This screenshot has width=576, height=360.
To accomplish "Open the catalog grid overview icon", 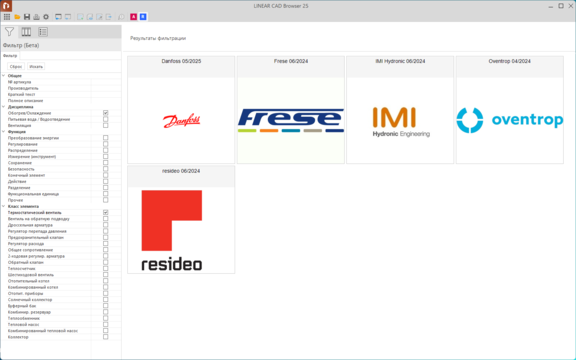I will coord(7,17).
